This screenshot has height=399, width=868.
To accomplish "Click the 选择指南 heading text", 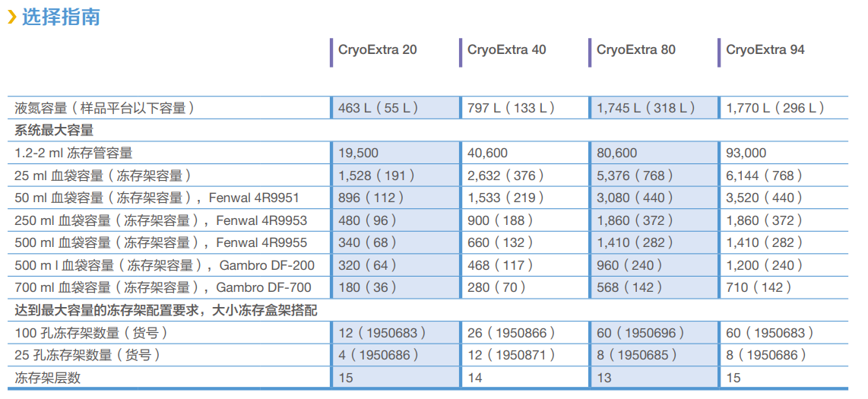I will point(61,17).
